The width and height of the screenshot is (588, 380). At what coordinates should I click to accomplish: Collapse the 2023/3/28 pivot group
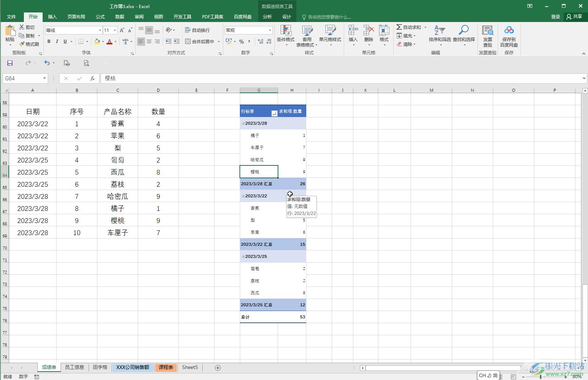coord(243,123)
